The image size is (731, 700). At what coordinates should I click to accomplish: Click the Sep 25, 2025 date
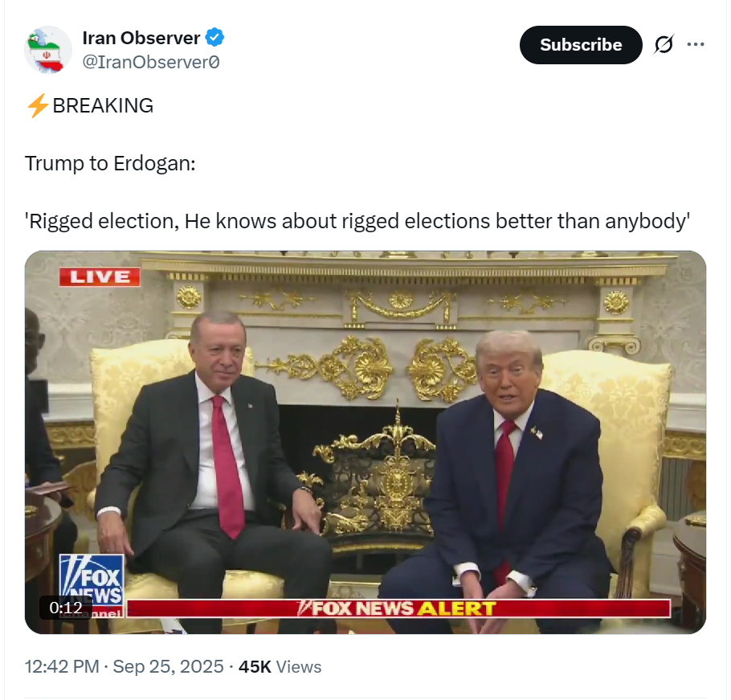click(169, 667)
